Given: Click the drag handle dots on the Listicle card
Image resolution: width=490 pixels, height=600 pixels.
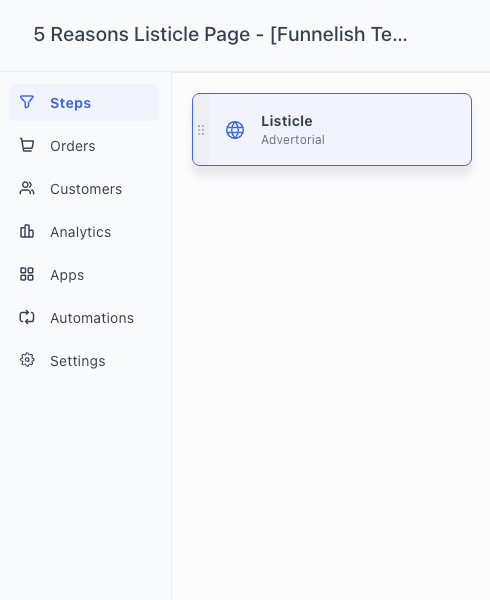Looking at the screenshot, I should 201,130.
